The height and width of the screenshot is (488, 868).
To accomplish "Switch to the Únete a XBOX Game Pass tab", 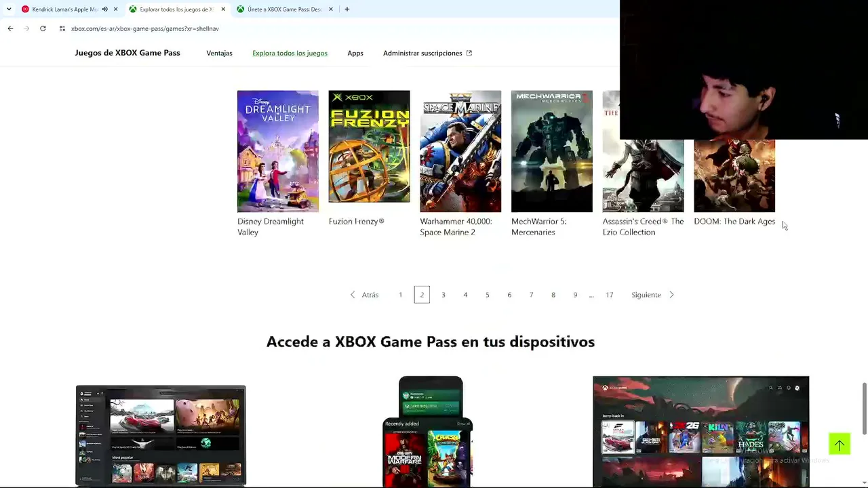I will pyautogui.click(x=284, y=9).
